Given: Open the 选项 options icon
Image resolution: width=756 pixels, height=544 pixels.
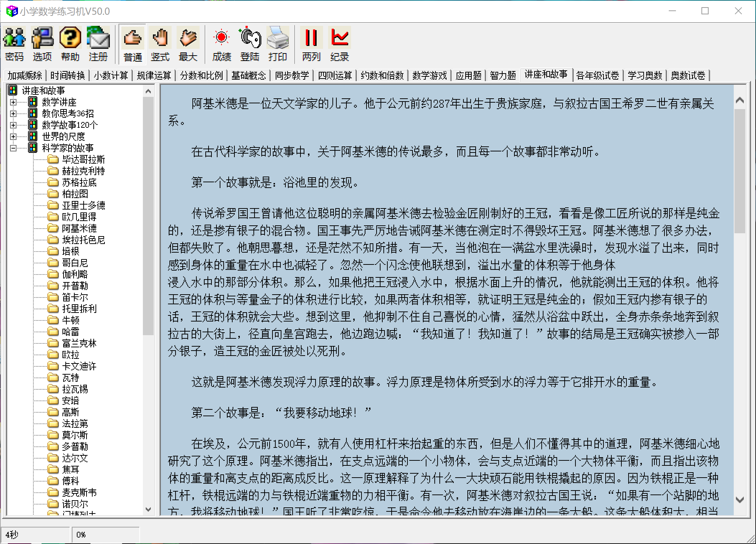Looking at the screenshot, I should pyautogui.click(x=42, y=44).
